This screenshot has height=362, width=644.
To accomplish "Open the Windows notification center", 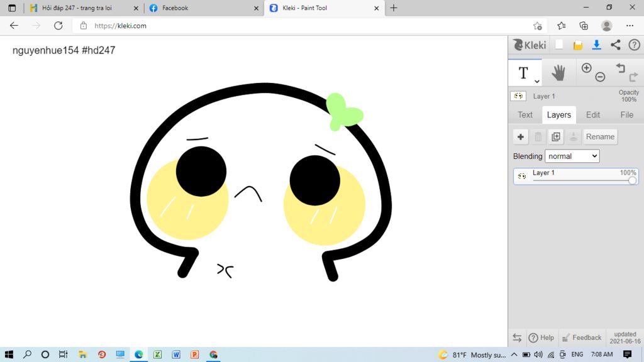I will (627, 354).
